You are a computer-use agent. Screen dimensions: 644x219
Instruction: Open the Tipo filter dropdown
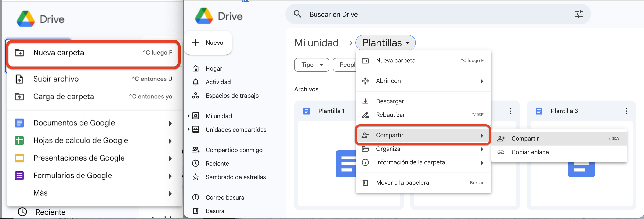click(x=311, y=65)
